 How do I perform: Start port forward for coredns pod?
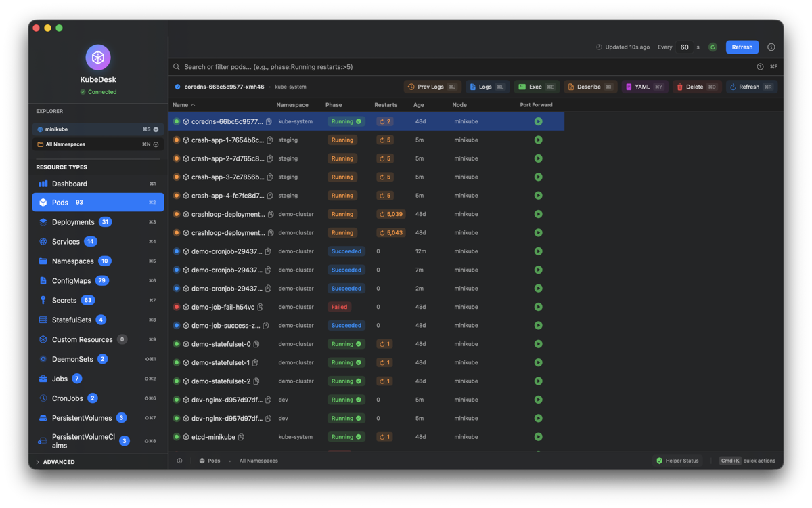(x=538, y=121)
